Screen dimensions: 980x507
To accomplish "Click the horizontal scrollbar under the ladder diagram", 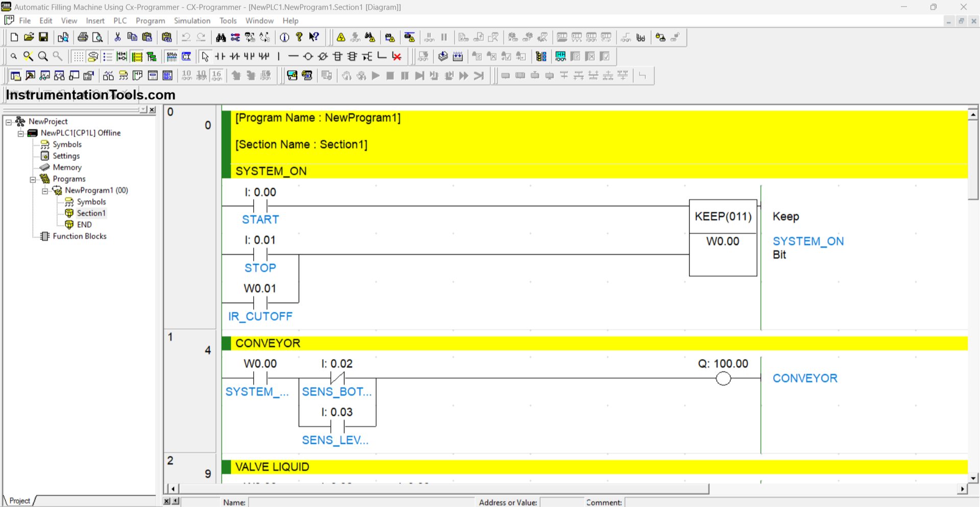I will click(443, 489).
